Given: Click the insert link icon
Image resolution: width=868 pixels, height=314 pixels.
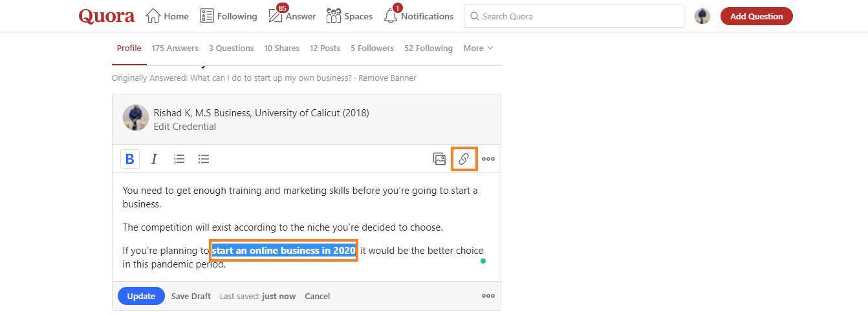Looking at the screenshot, I should pyautogui.click(x=464, y=159).
